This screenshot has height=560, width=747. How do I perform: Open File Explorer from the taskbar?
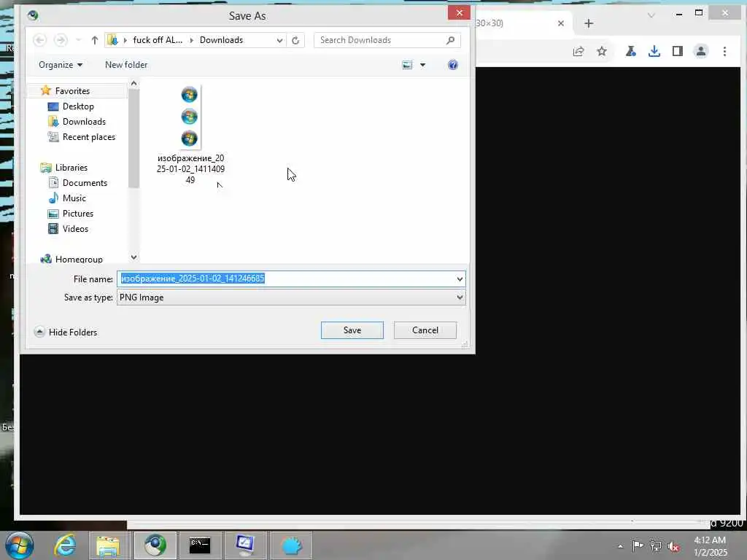pyautogui.click(x=108, y=545)
